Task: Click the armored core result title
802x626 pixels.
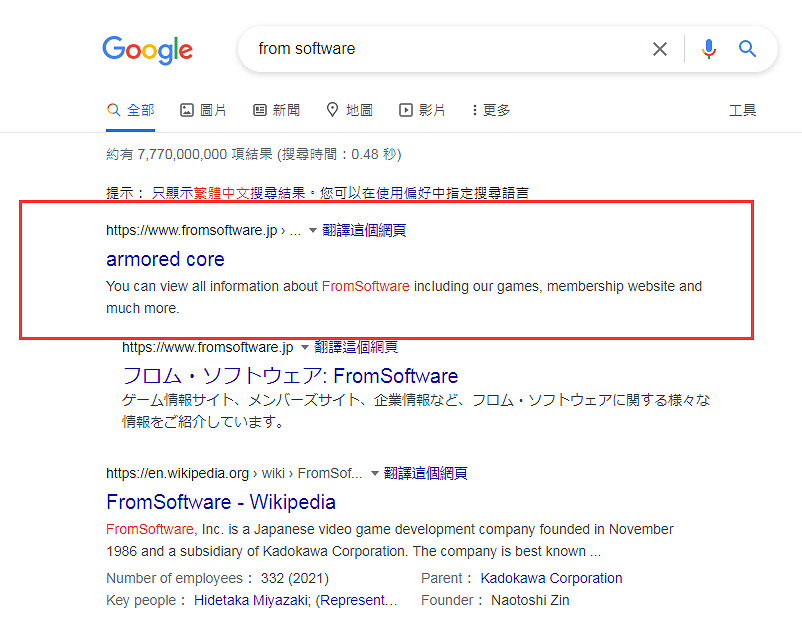Action: point(165,259)
